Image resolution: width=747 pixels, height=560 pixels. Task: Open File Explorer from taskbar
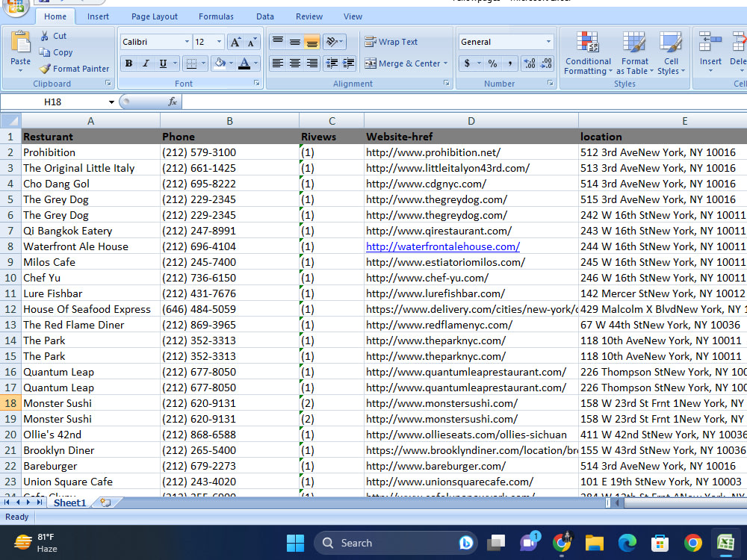[x=594, y=543]
